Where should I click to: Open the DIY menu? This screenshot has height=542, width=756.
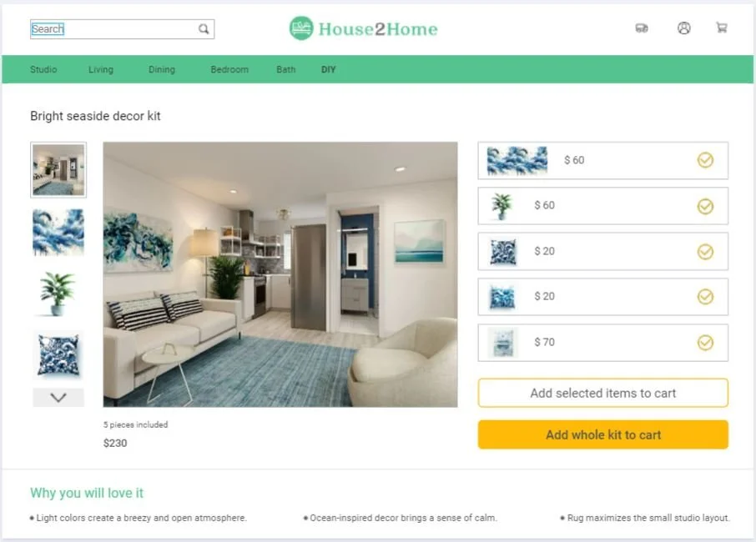pyautogui.click(x=328, y=69)
